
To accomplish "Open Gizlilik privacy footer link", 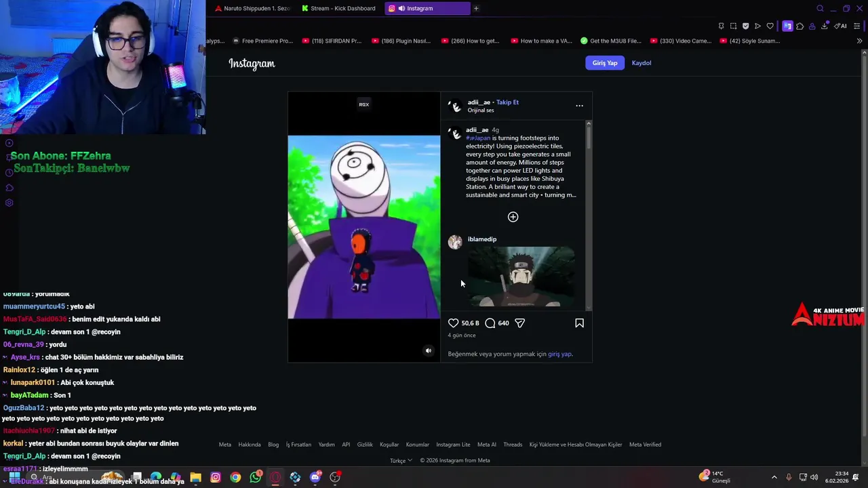I will click(x=365, y=445).
